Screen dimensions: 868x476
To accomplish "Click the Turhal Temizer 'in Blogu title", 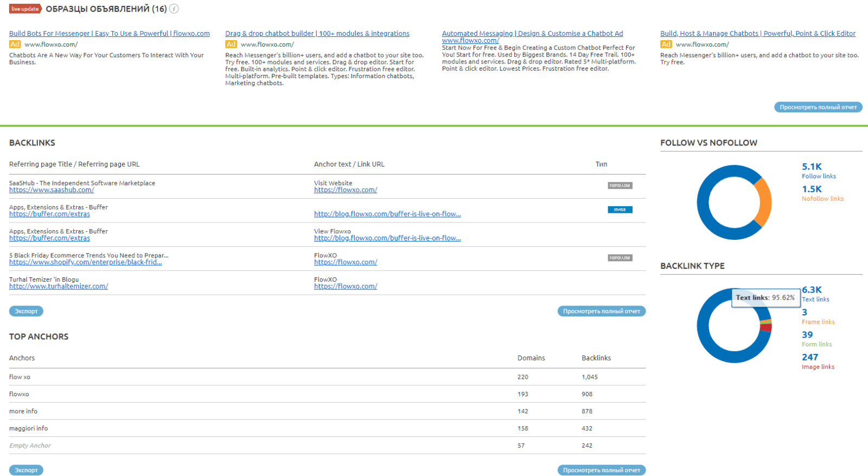I will point(44,280).
